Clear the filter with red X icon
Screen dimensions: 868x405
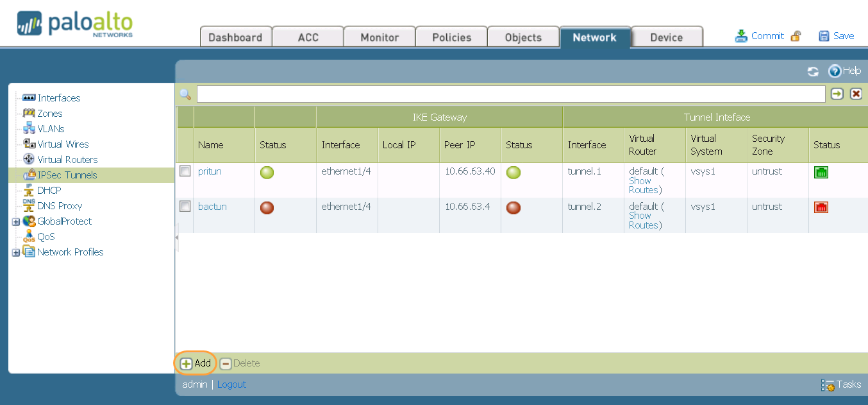point(856,94)
